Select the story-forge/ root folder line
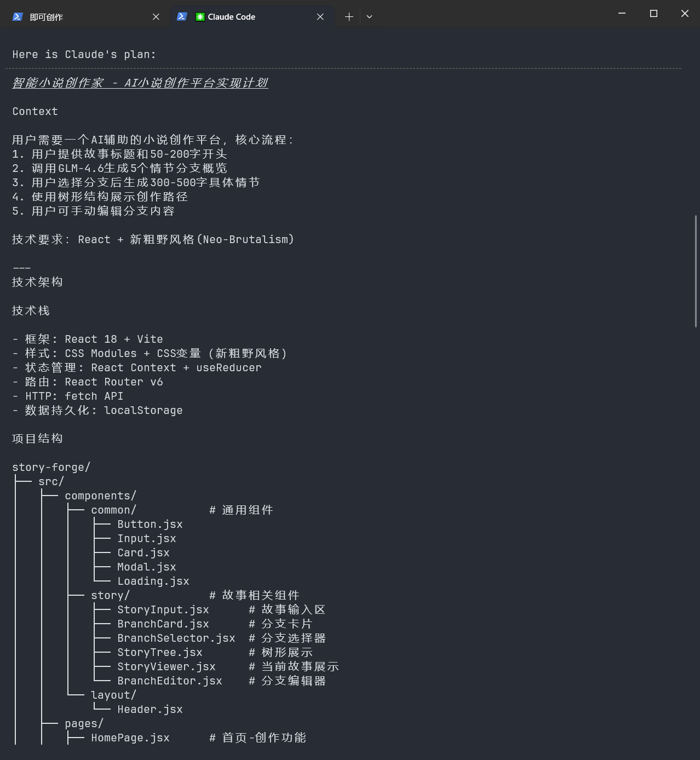Image resolution: width=700 pixels, height=760 pixels. point(51,467)
